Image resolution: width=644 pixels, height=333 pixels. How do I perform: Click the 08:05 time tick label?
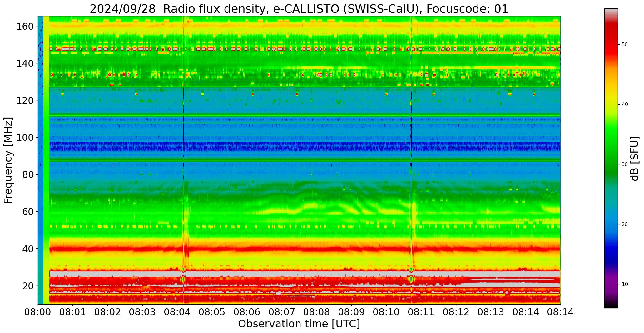[x=212, y=312]
